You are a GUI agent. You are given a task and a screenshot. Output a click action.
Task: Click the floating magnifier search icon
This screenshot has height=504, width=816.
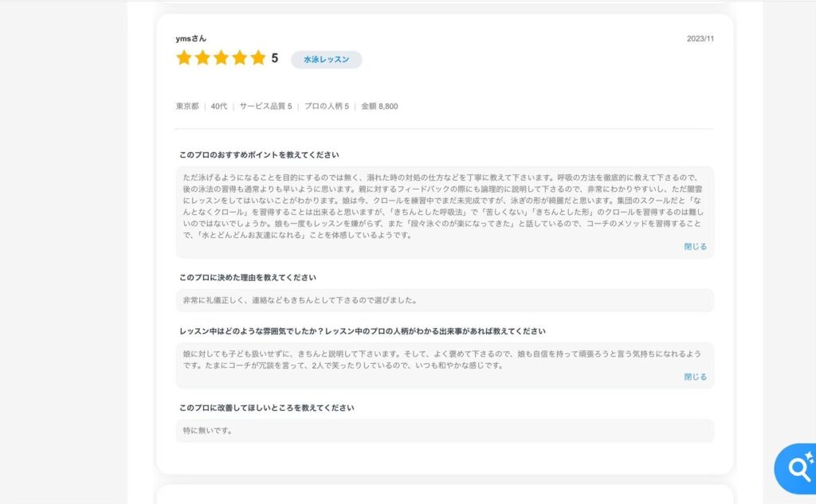(796, 469)
